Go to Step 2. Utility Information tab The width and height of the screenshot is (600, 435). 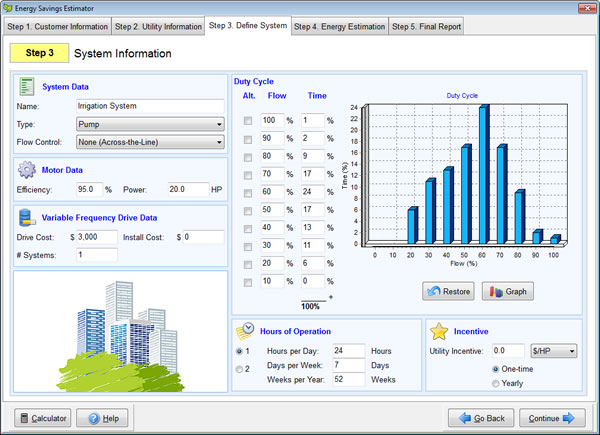(157, 26)
